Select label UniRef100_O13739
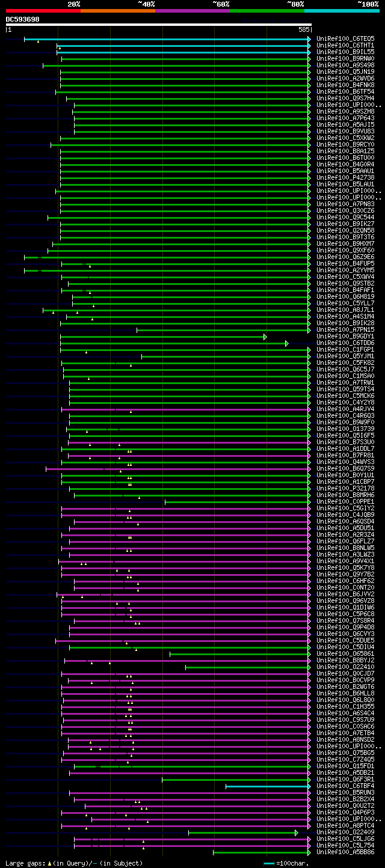Image resolution: width=385 pixels, height=868 pixels. [345, 429]
